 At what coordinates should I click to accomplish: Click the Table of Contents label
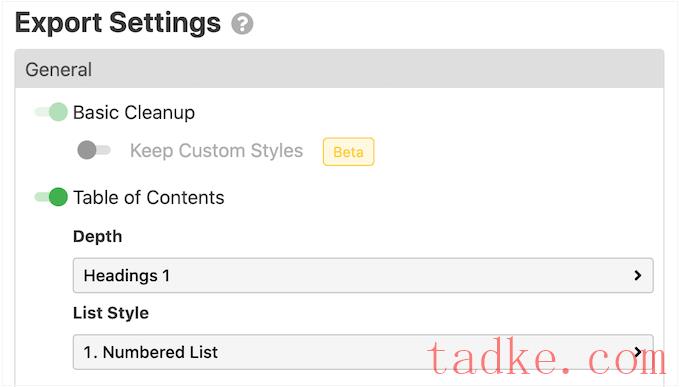149,197
